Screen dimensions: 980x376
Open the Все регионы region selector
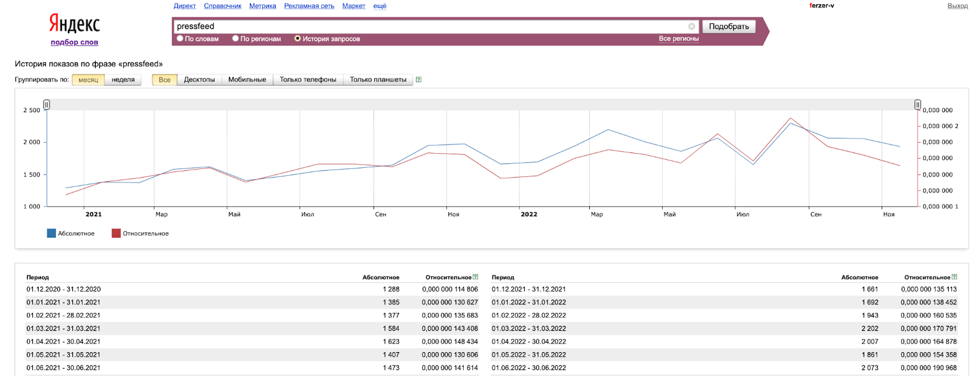point(679,39)
